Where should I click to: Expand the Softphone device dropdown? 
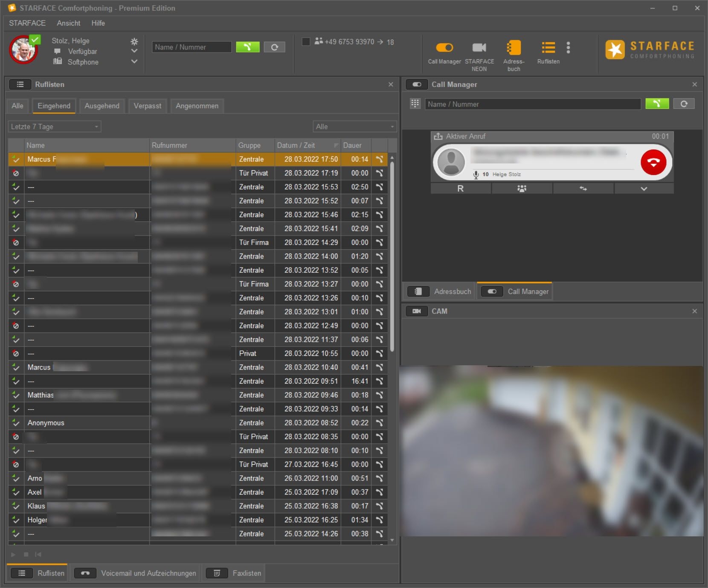click(134, 61)
